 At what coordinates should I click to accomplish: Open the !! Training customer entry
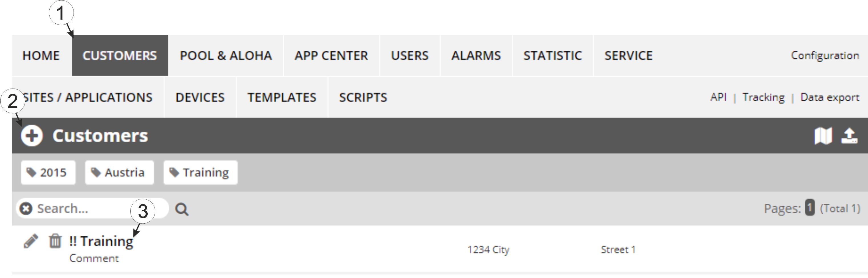point(101,241)
